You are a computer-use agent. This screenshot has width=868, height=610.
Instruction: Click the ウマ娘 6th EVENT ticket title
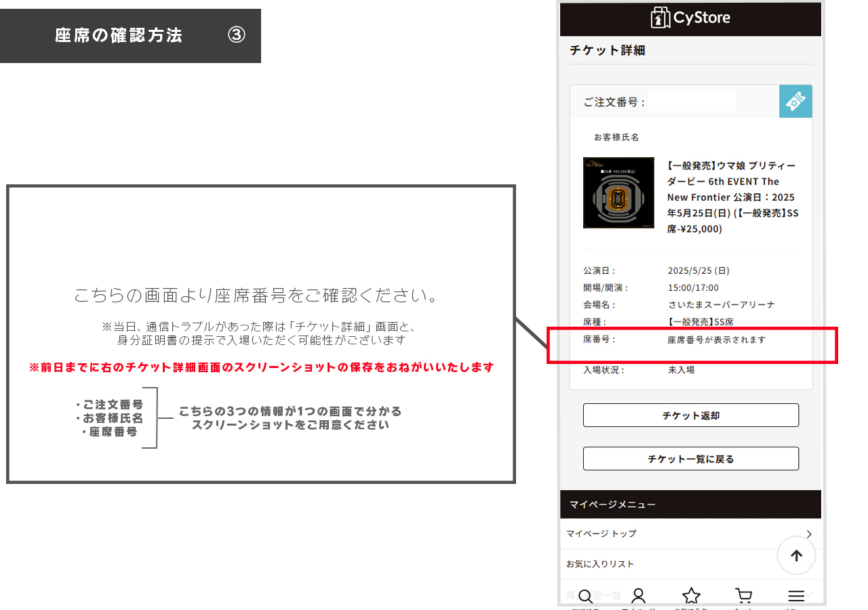coord(732,197)
